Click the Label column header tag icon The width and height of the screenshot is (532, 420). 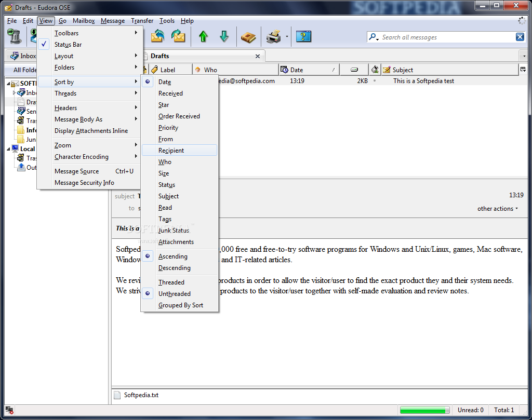154,70
